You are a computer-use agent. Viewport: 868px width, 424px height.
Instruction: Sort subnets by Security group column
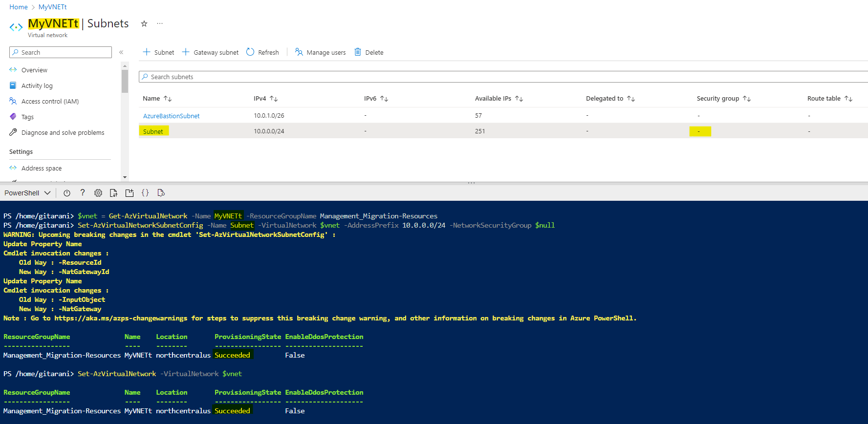point(724,99)
